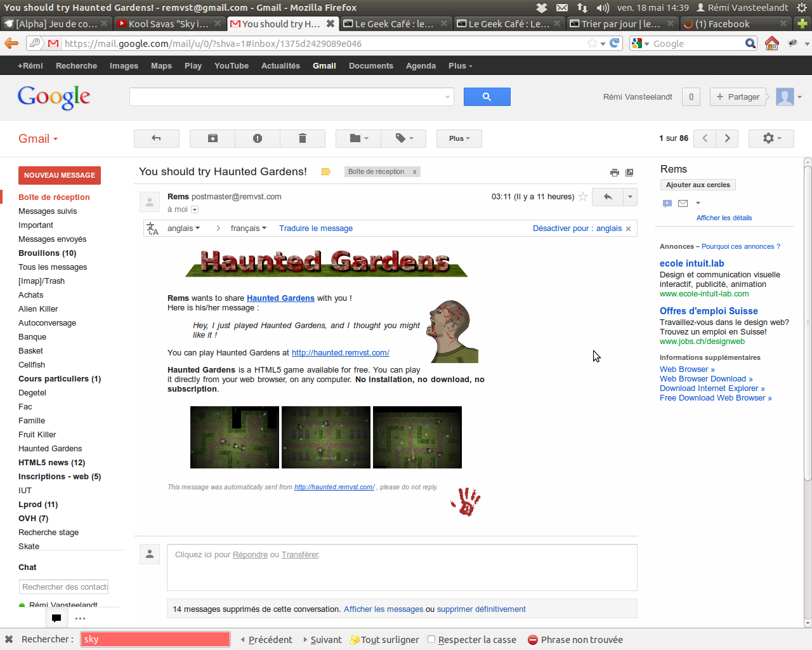Star the message from Rems
The height and width of the screenshot is (650, 812).
[583, 197]
